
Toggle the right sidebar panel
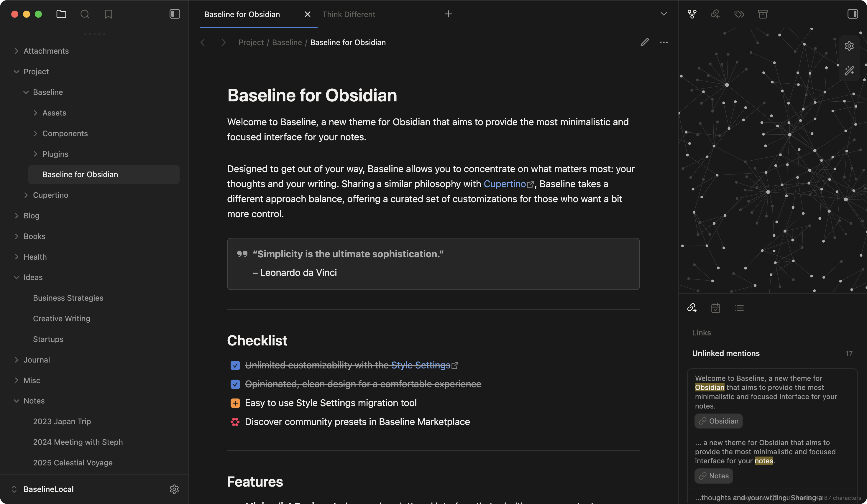(x=852, y=14)
